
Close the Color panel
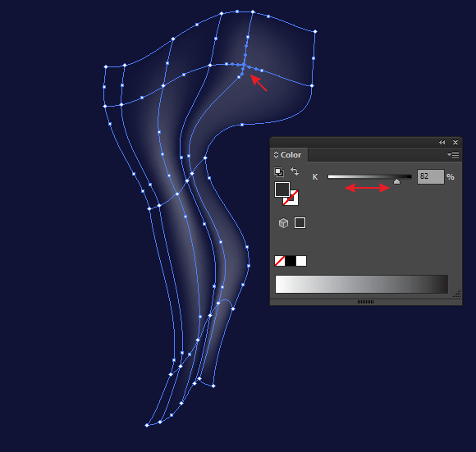coord(455,142)
